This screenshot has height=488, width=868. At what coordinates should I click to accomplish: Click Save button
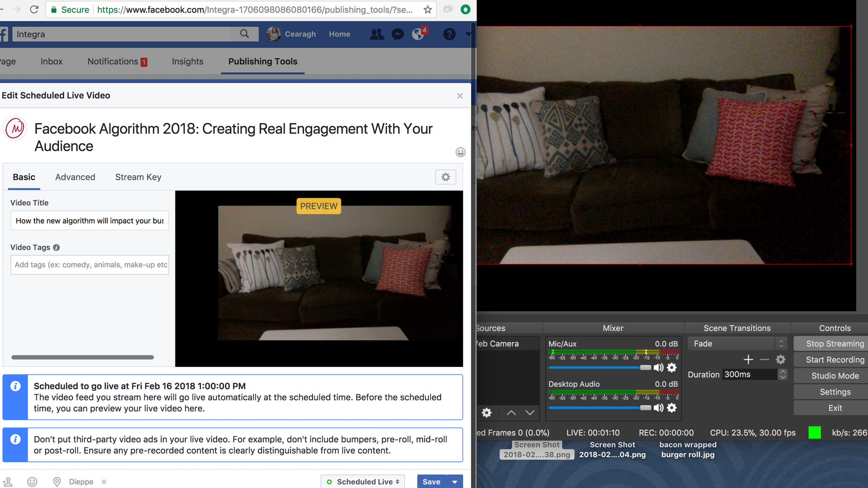click(x=431, y=482)
